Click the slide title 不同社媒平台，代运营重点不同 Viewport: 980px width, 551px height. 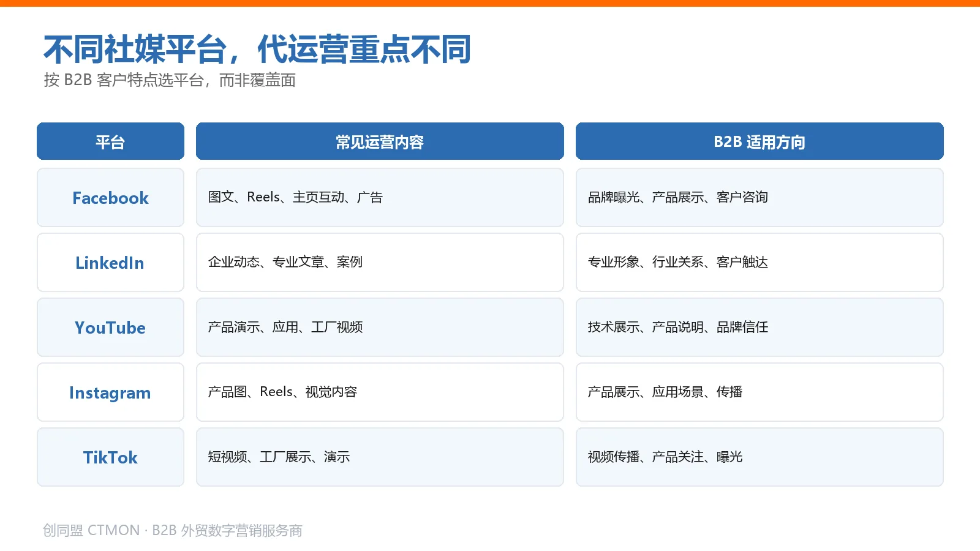257,49
